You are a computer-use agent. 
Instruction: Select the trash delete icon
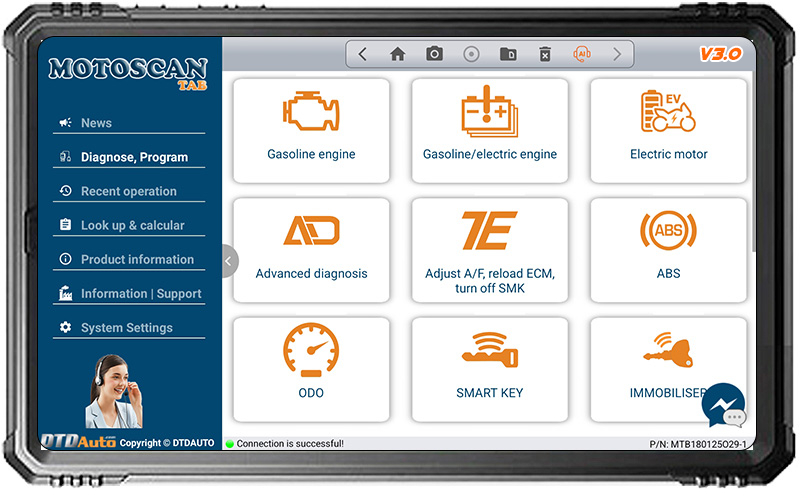[545, 54]
